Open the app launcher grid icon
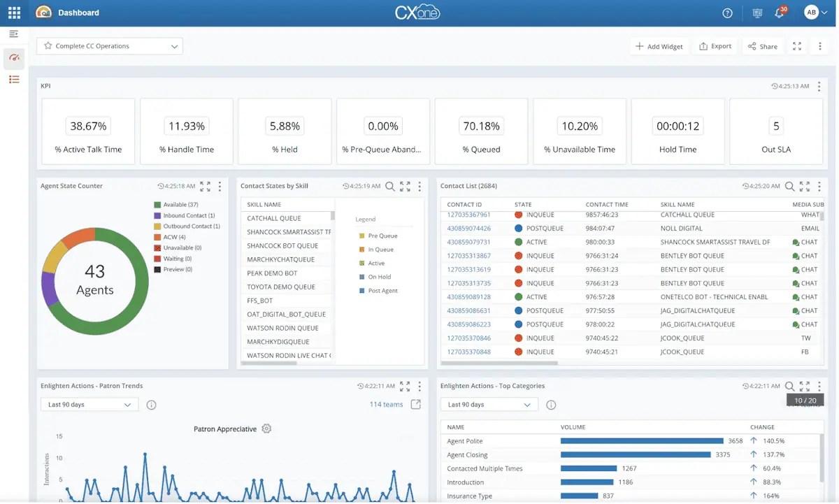839x504 pixels. pos(14,13)
